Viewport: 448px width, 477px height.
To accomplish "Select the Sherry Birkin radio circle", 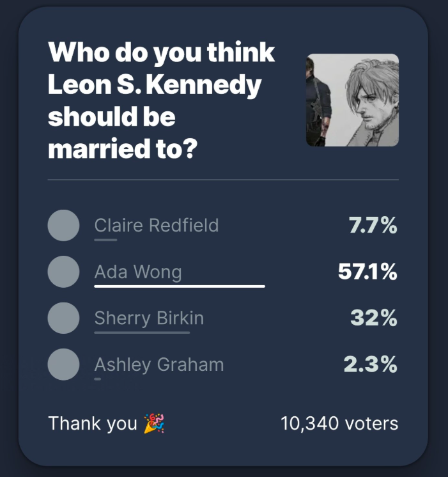I will click(x=63, y=318).
